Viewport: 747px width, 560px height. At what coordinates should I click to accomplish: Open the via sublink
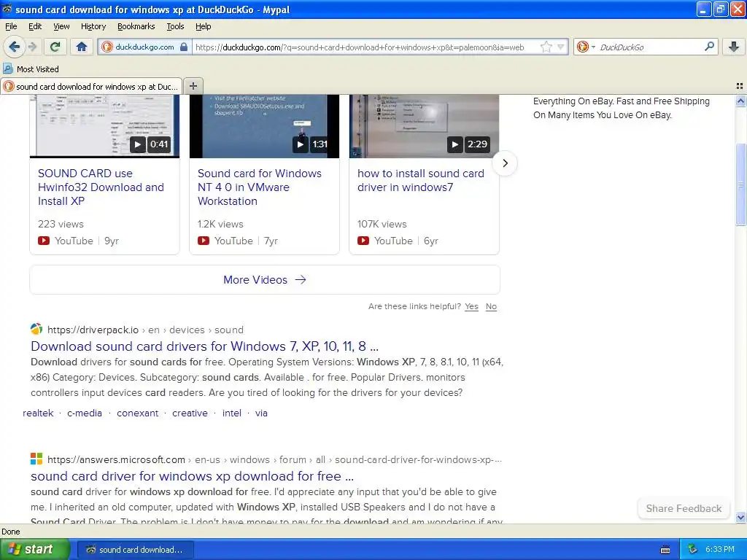click(261, 413)
